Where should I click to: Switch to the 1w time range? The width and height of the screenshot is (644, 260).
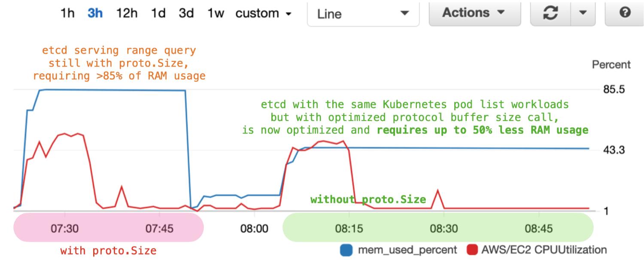click(216, 13)
